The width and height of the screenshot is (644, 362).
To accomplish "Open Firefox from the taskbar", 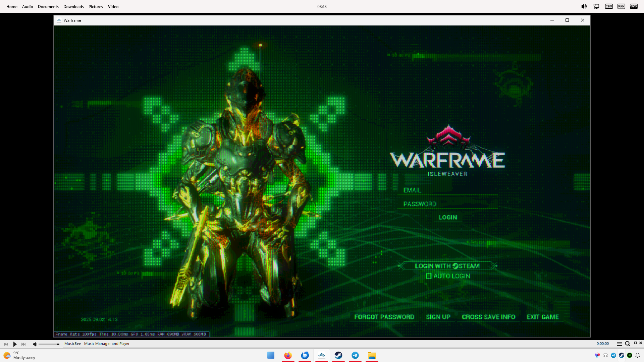I will (288, 355).
